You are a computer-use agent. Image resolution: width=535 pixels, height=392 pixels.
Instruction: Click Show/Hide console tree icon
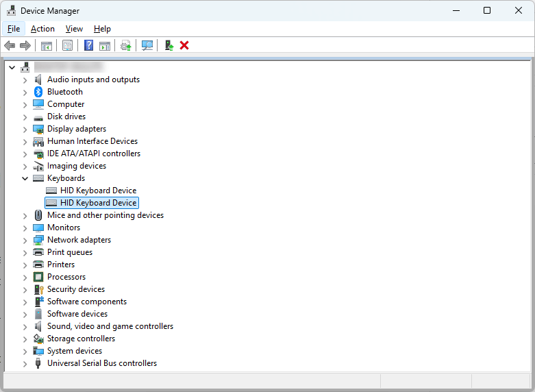coord(47,45)
